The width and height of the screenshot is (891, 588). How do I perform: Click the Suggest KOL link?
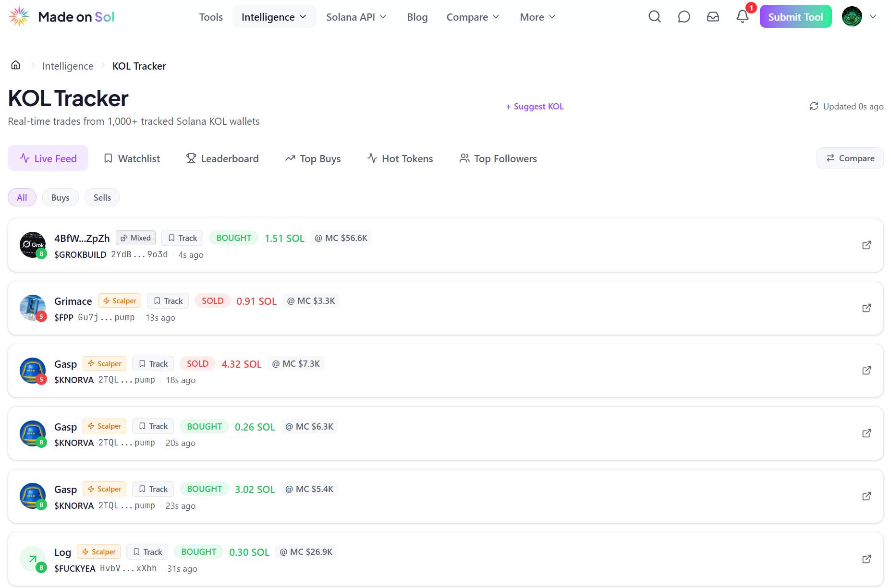[535, 106]
